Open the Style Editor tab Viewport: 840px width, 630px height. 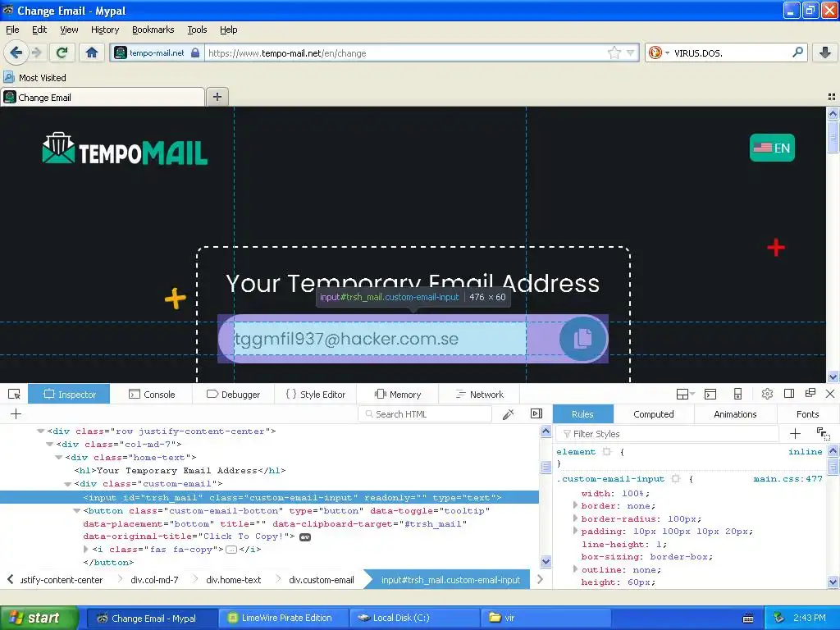pos(316,395)
